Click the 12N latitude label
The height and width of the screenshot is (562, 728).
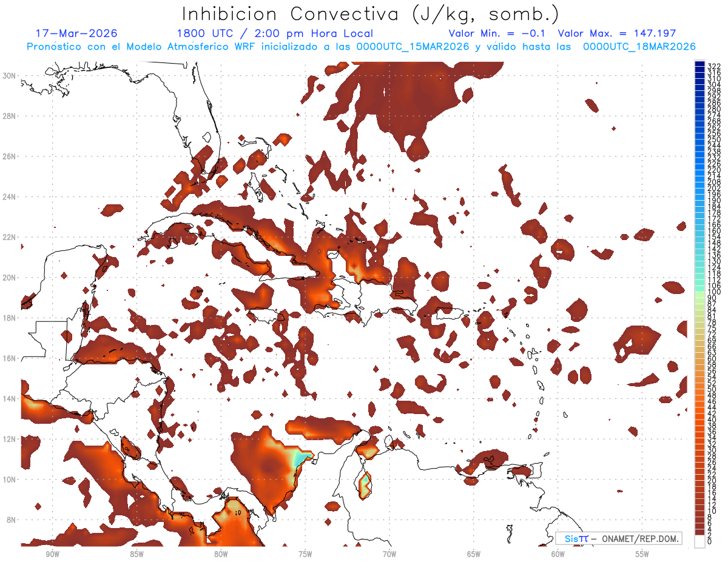(x=9, y=438)
